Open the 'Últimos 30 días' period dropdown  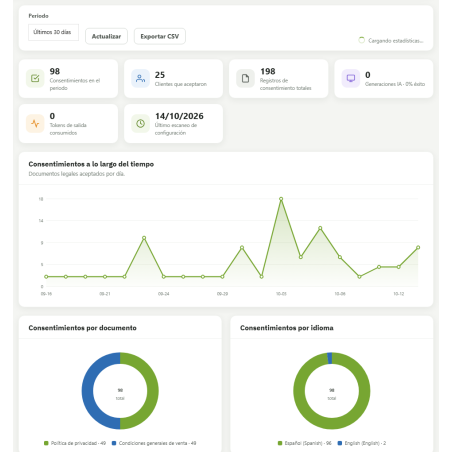pyautogui.click(x=53, y=32)
